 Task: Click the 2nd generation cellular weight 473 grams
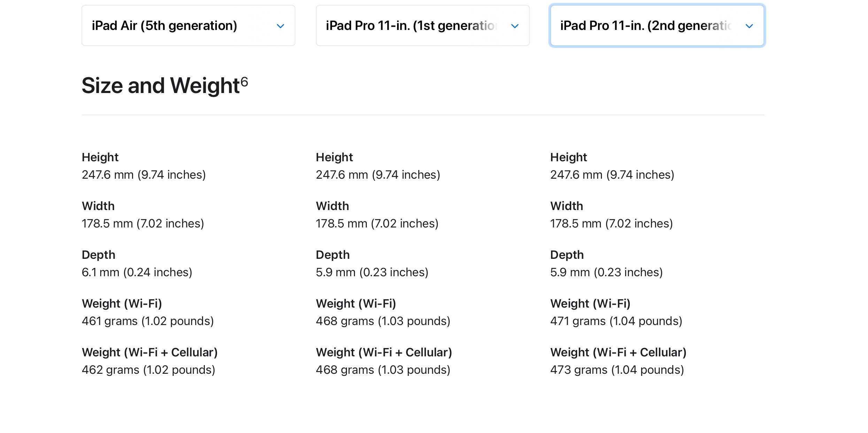(617, 370)
